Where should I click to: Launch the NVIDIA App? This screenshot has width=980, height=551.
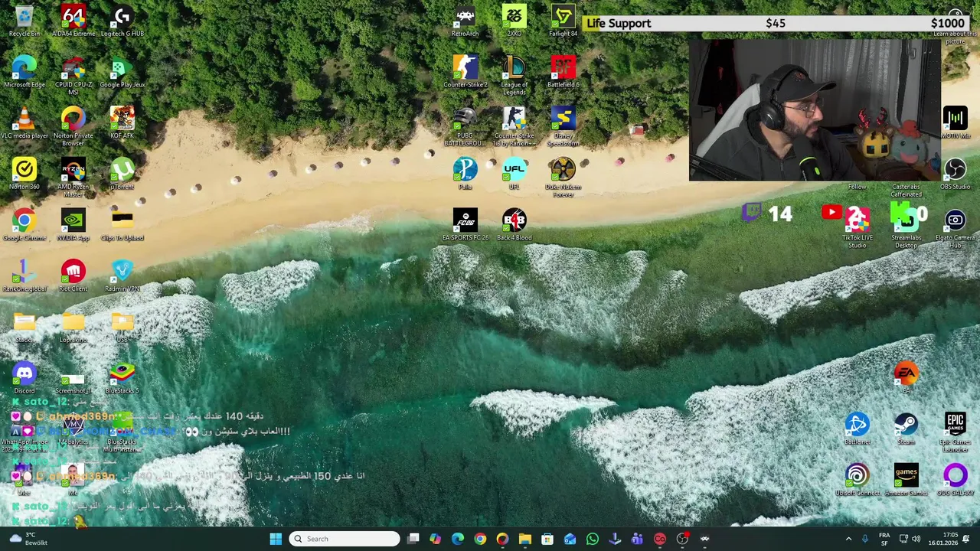click(x=73, y=226)
